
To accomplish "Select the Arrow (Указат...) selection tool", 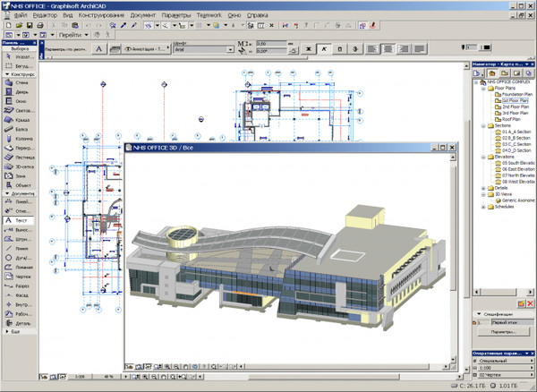I will (20, 57).
